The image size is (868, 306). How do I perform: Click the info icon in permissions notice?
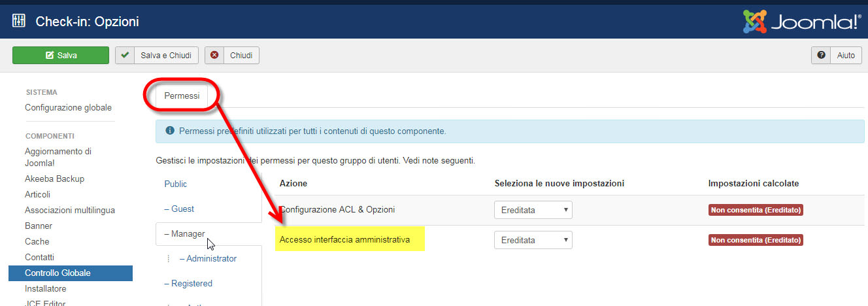170,131
